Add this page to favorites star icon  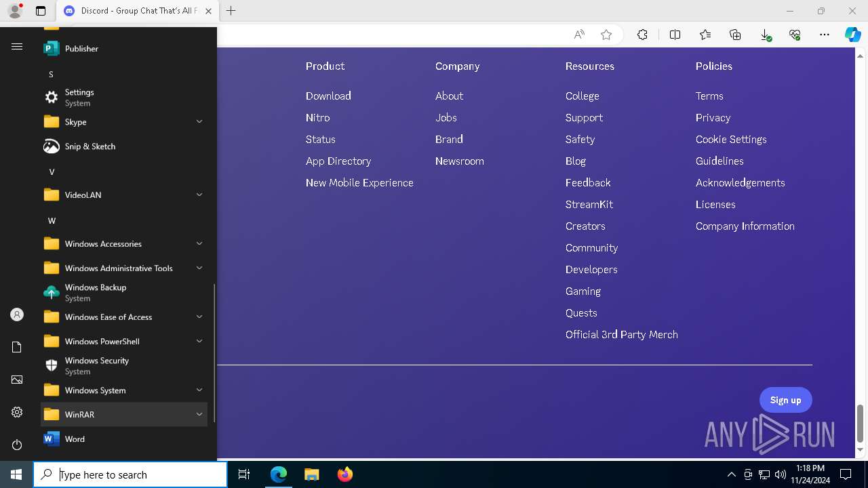point(606,35)
